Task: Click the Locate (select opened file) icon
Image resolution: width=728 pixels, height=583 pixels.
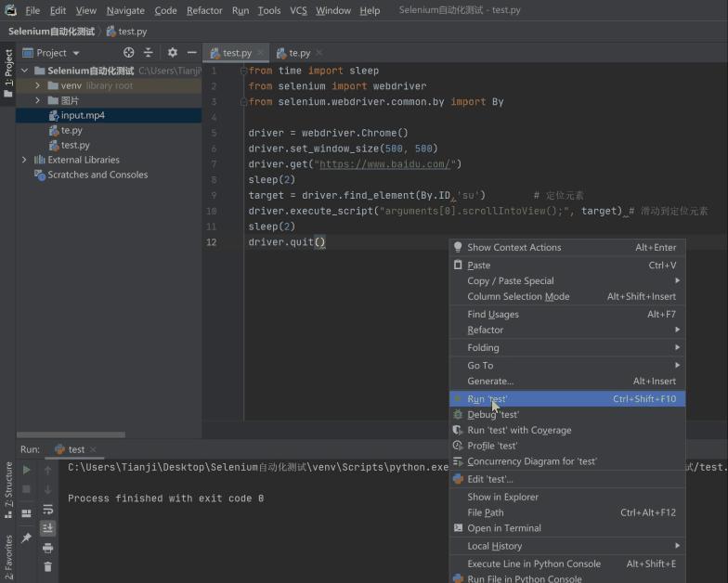Action: pyautogui.click(x=129, y=53)
